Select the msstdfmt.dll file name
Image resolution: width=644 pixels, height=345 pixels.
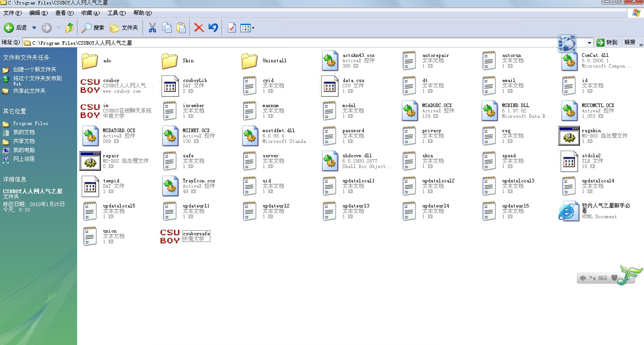tap(278, 131)
